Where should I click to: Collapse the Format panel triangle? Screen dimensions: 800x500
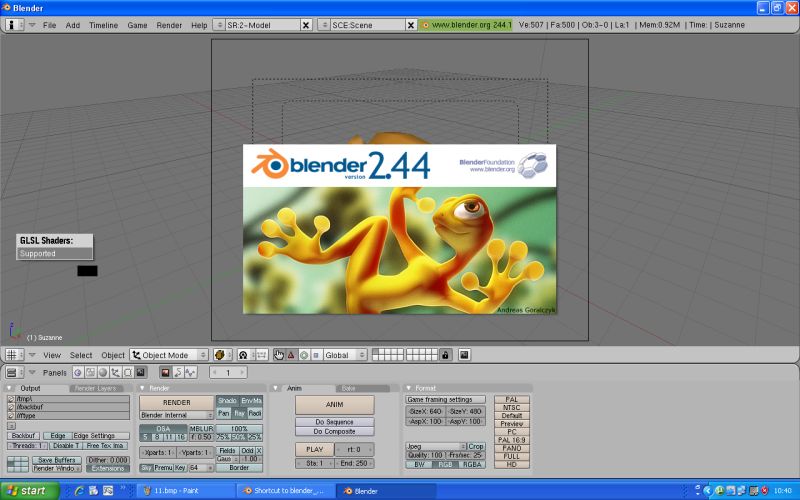(x=408, y=388)
